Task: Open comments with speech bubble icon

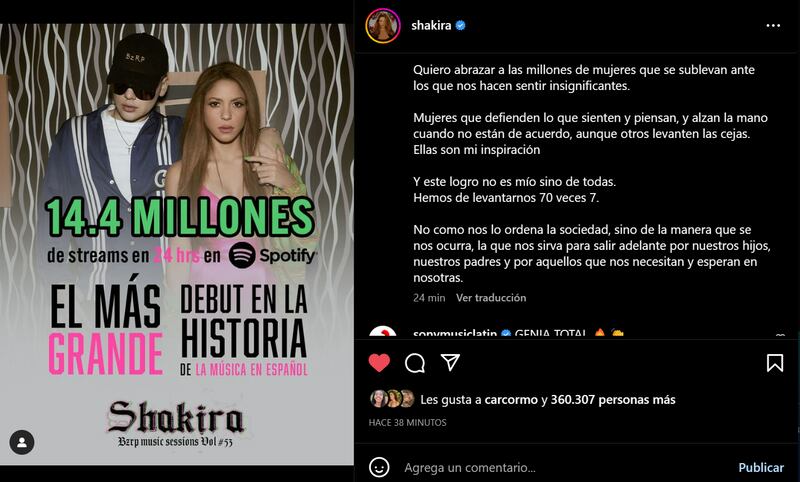Action: pyautogui.click(x=415, y=363)
